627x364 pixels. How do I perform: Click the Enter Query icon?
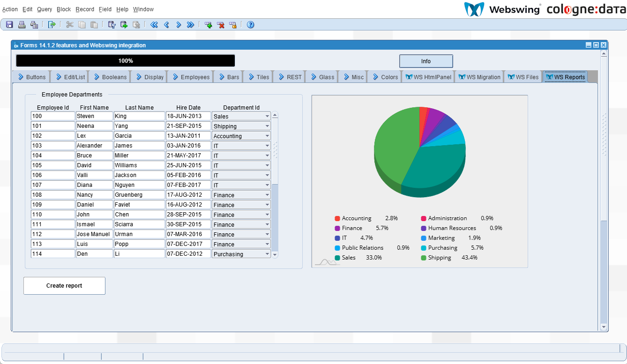click(112, 25)
